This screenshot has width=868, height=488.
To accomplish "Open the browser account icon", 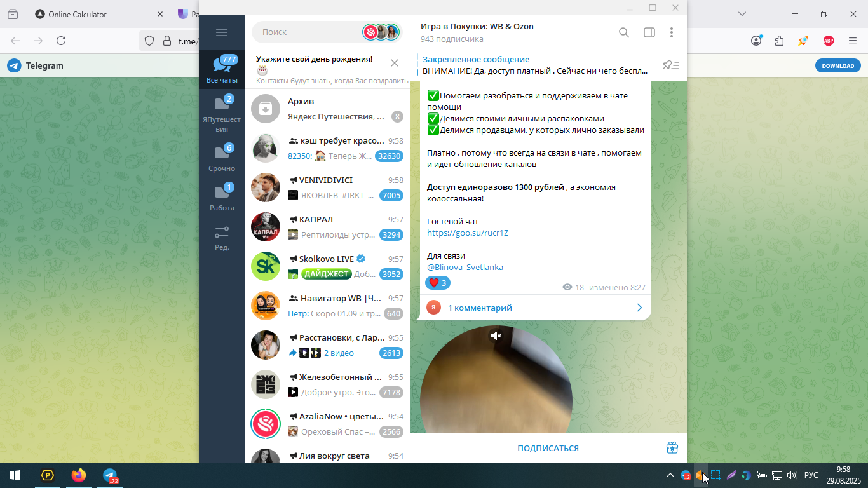I will (x=756, y=41).
